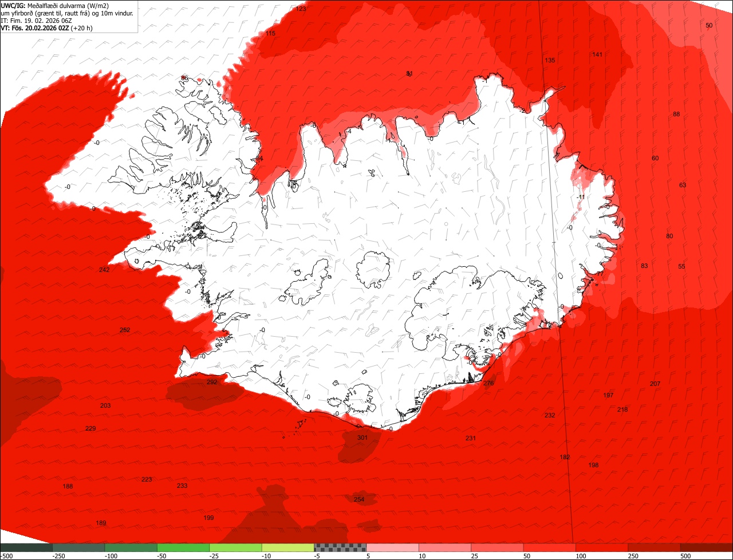Click the 'IT: Fim. 19. 02. 2026 06Z' line
The image size is (733, 560).
click(37, 20)
